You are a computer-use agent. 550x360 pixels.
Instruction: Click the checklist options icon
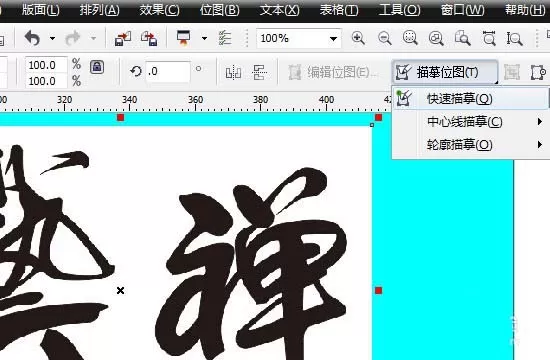pos(225,38)
